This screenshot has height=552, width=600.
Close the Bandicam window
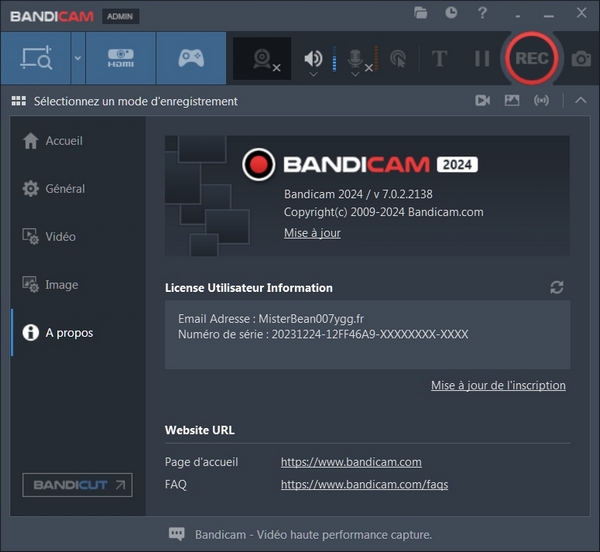[582, 13]
